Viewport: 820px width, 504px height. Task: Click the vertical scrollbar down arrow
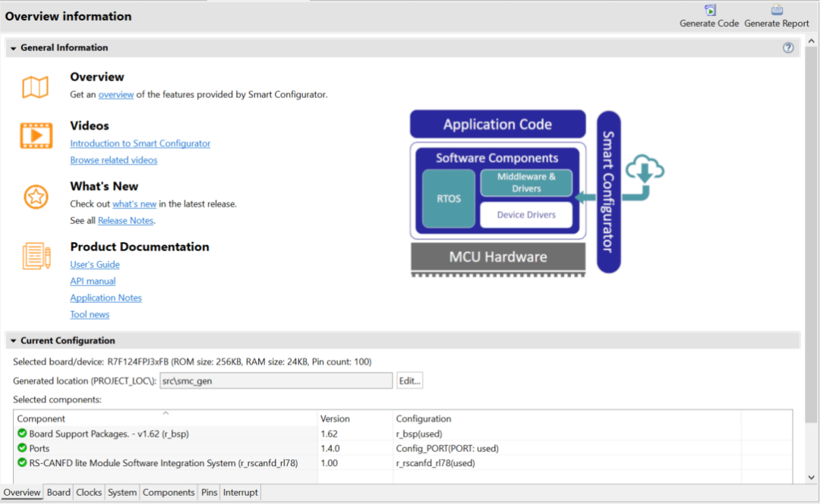[811, 477]
